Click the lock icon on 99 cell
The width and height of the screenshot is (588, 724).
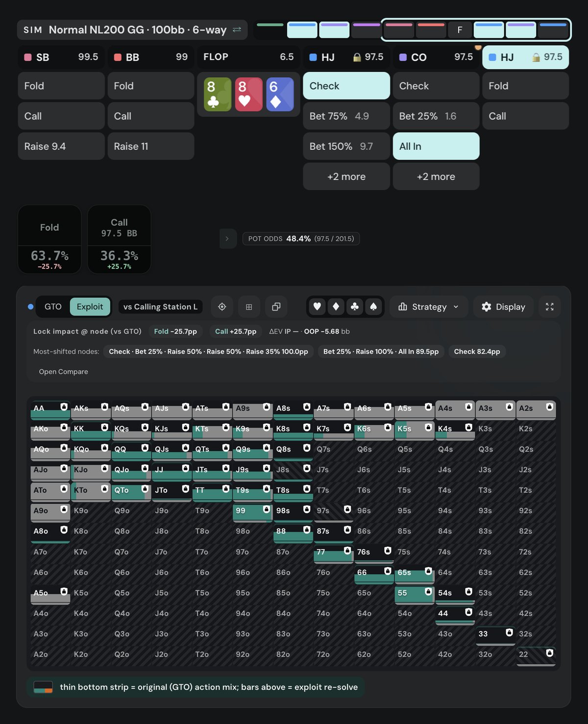pyautogui.click(x=267, y=509)
